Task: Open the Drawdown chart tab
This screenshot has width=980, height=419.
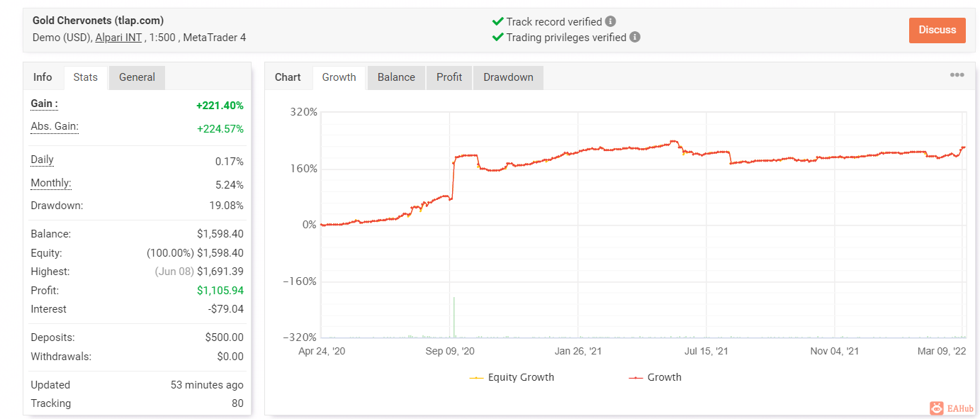Action: point(508,77)
